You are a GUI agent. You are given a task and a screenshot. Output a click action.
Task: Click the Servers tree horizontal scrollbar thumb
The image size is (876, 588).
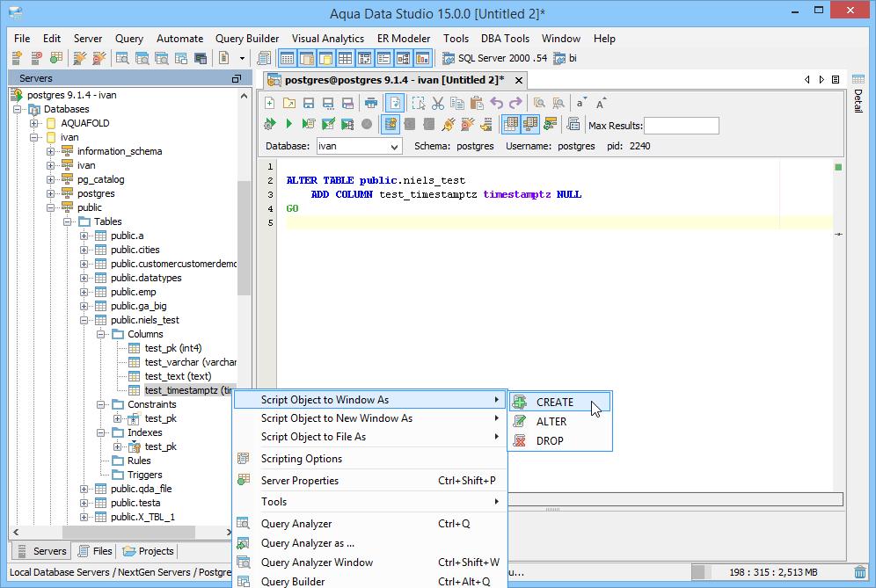(x=131, y=532)
